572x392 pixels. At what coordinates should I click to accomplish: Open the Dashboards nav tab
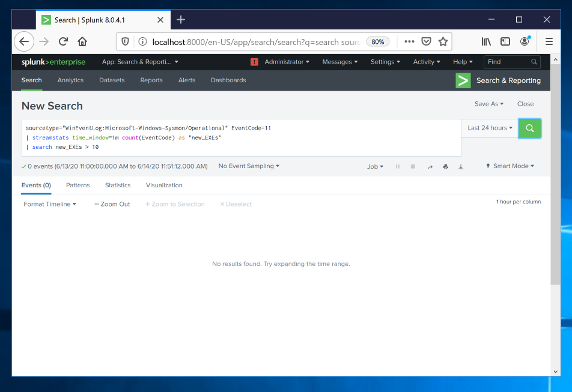[228, 80]
